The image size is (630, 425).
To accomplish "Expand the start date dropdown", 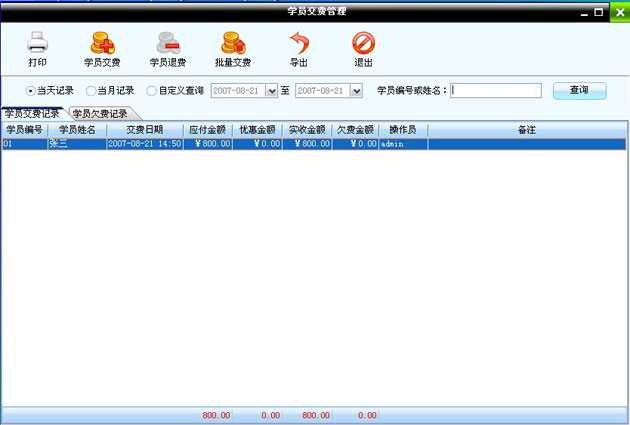I will tap(271, 91).
